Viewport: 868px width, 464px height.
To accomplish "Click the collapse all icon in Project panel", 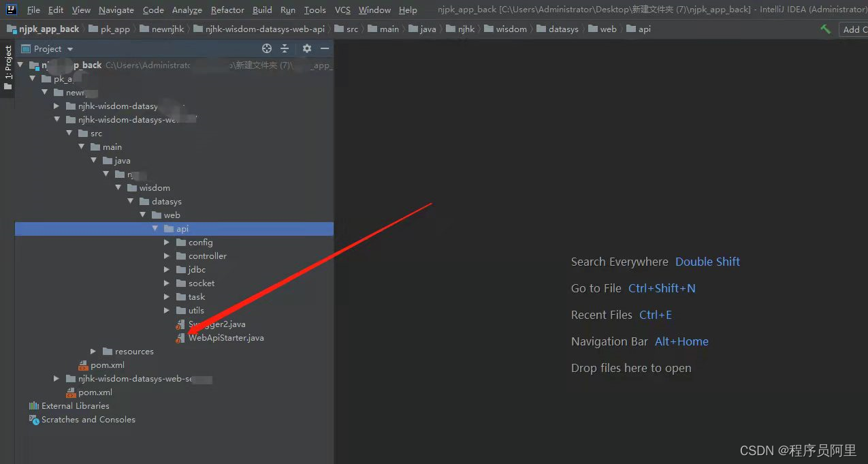I will point(285,48).
